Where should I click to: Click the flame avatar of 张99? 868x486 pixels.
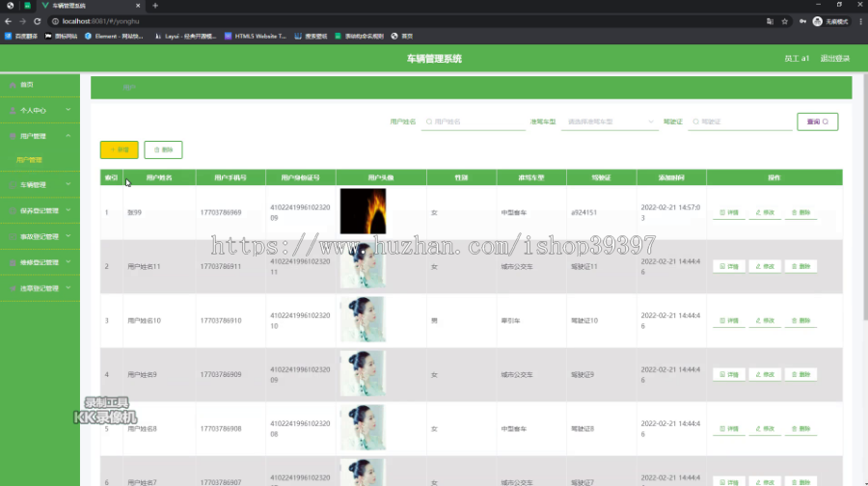coord(364,211)
